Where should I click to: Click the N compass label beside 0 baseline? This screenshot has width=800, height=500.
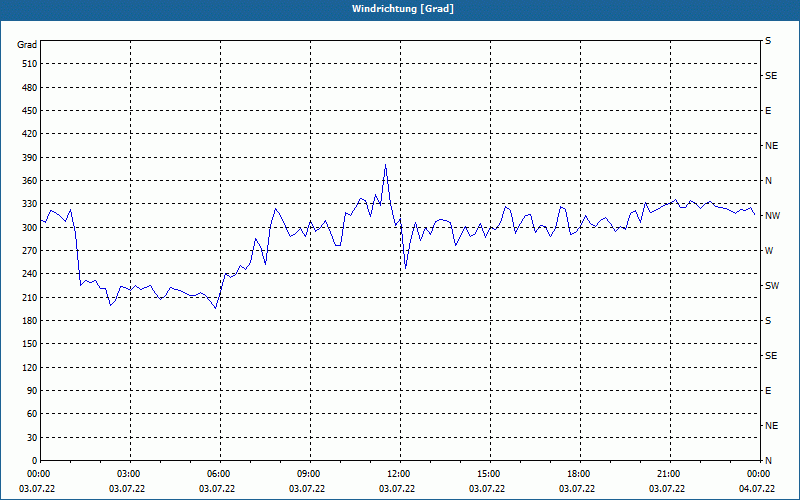pos(768,461)
